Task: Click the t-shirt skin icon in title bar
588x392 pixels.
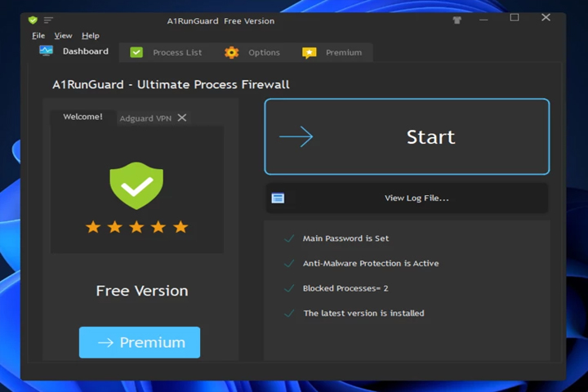Action: (x=457, y=20)
